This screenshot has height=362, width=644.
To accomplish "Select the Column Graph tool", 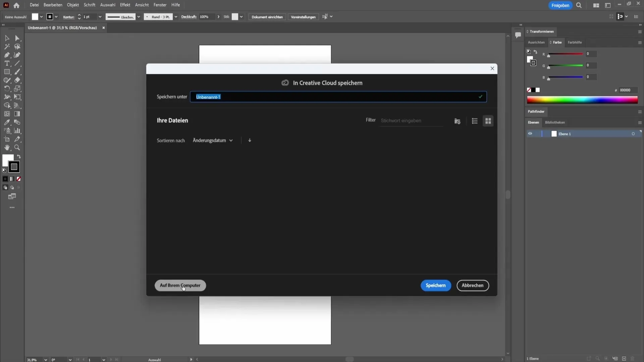I will tap(17, 131).
